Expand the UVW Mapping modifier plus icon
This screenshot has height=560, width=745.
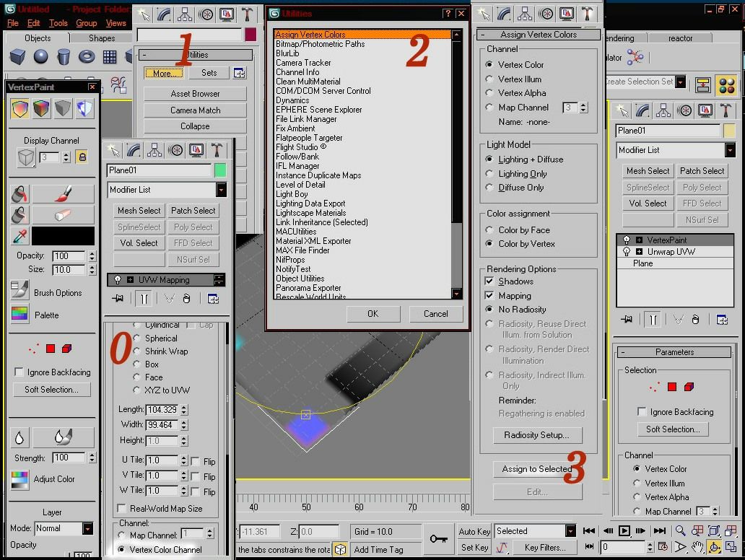[x=130, y=280]
